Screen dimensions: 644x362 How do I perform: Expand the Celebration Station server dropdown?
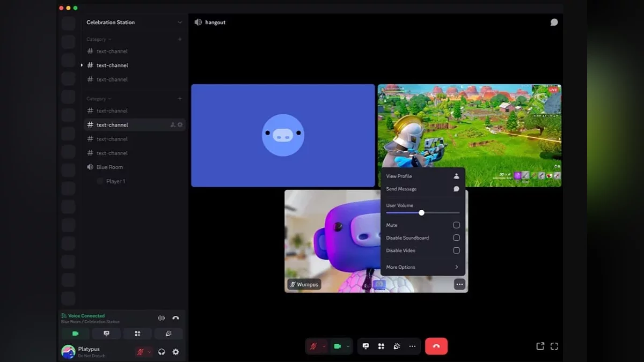coord(180,23)
